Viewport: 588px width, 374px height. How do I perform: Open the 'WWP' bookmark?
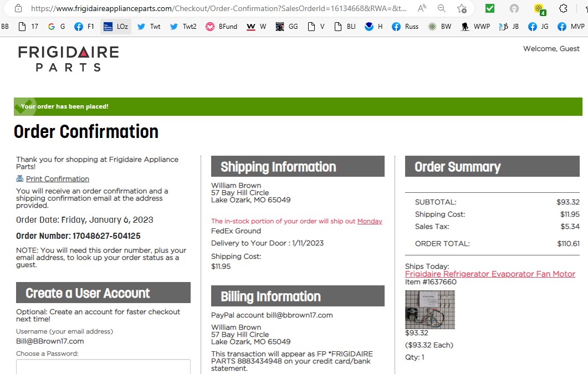click(x=475, y=27)
